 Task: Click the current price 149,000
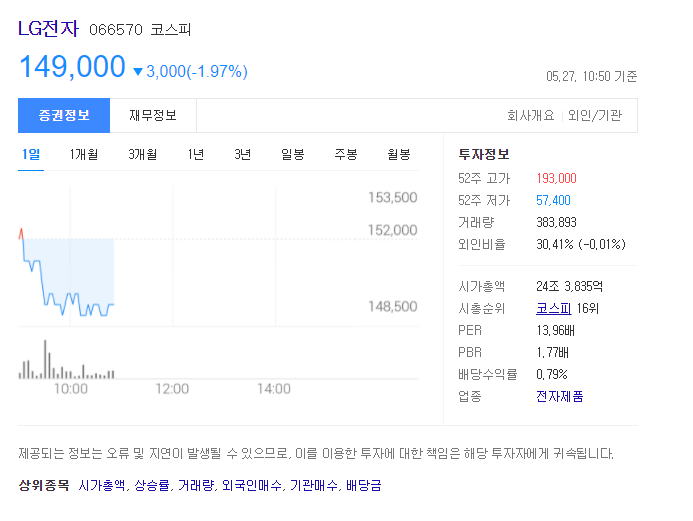[x=72, y=67]
